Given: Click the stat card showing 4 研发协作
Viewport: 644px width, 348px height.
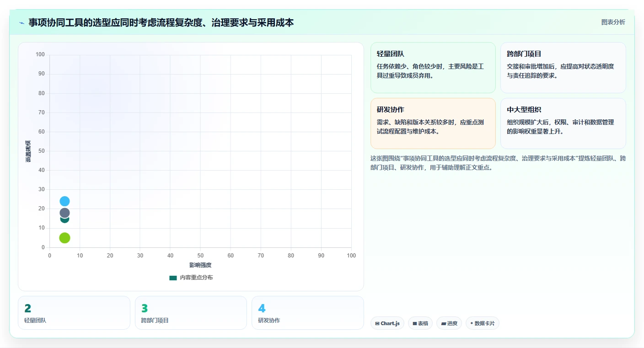Looking at the screenshot, I should tap(308, 313).
